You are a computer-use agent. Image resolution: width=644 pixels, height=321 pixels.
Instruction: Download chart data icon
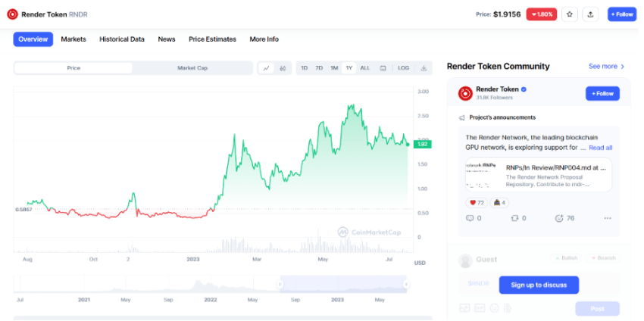coord(424,68)
